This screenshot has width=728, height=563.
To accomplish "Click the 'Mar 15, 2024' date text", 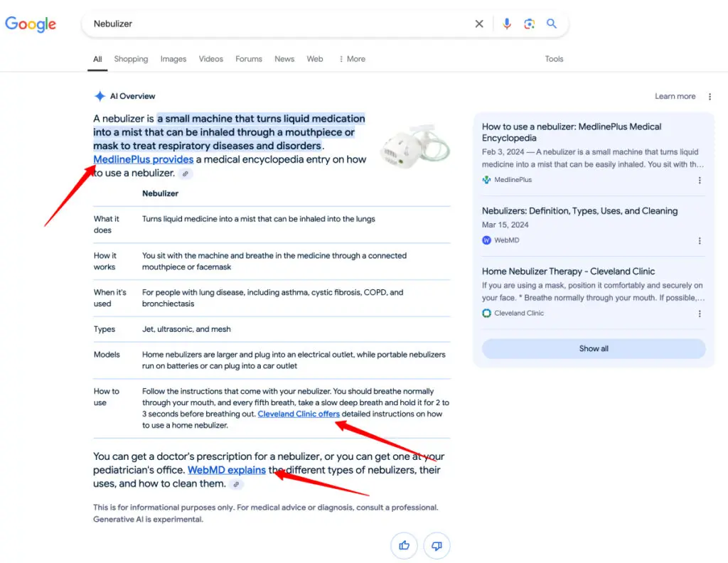I will (505, 225).
